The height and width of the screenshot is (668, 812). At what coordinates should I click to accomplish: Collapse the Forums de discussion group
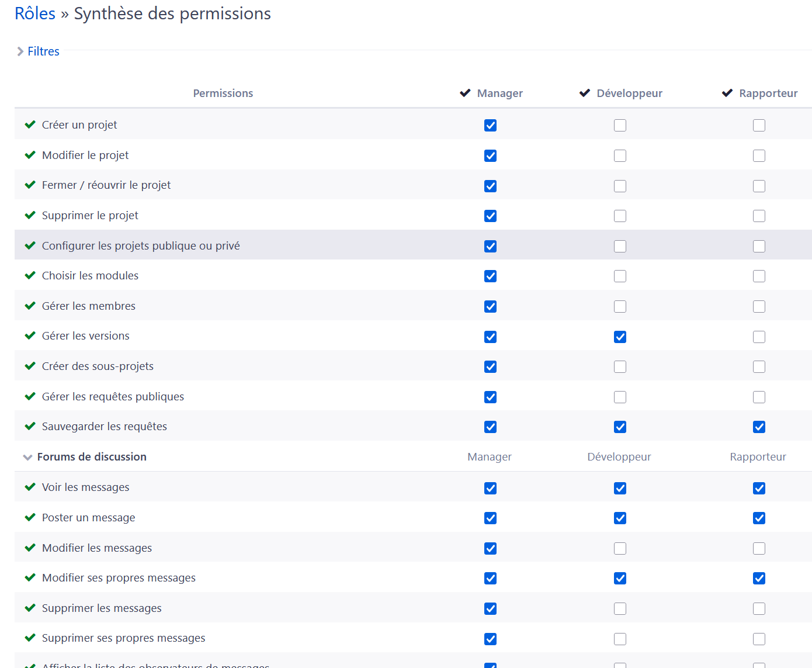coord(27,457)
